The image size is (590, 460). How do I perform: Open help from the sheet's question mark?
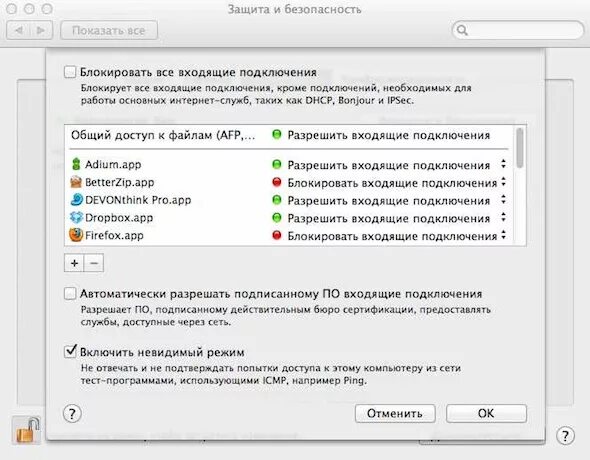72,414
